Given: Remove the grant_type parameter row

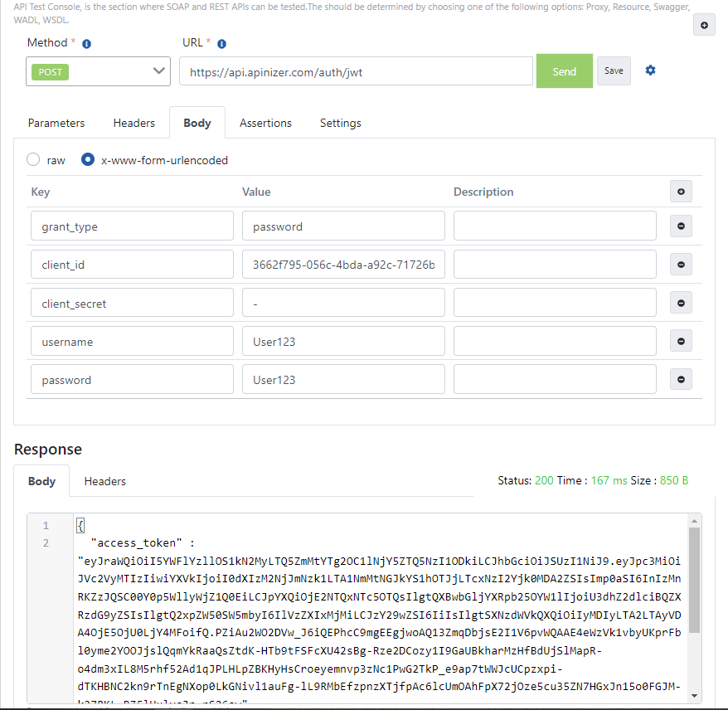Looking at the screenshot, I should pyautogui.click(x=681, y=226).
